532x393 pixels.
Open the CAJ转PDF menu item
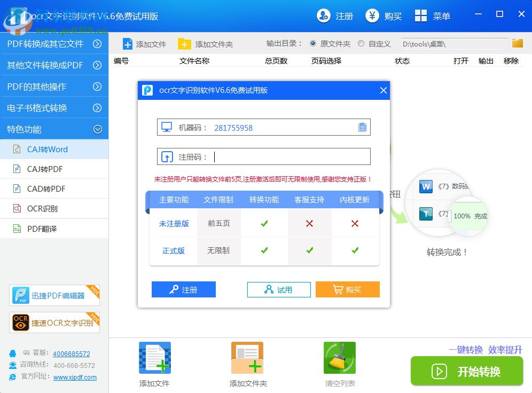[54, 169]
